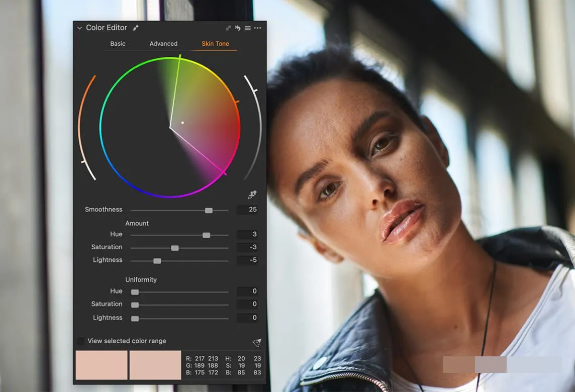Screen dimensions: 575x392
Task: Click the Amount Hue value field showing 3
Action: tap(247, 234)
